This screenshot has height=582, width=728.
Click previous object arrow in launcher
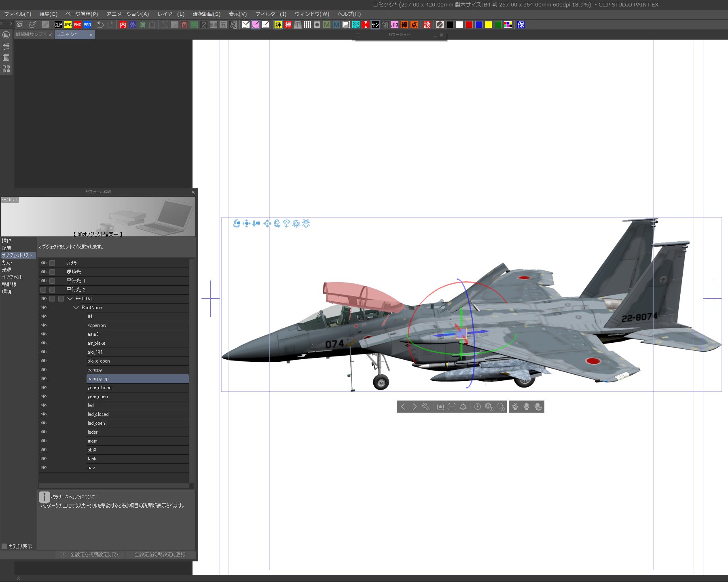tap(403, 407)
